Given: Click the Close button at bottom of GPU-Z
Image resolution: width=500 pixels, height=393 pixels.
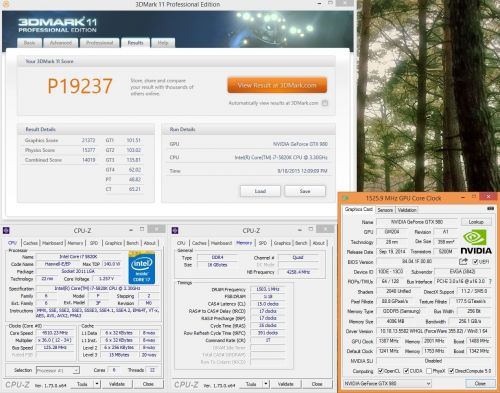Looking at the screenshot, I should [480, 384].
